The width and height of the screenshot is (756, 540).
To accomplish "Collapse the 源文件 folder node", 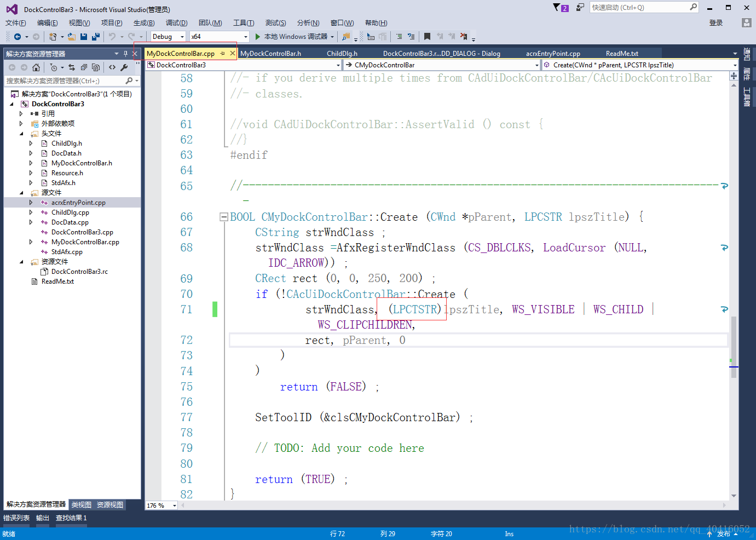I will coord(21,193).
